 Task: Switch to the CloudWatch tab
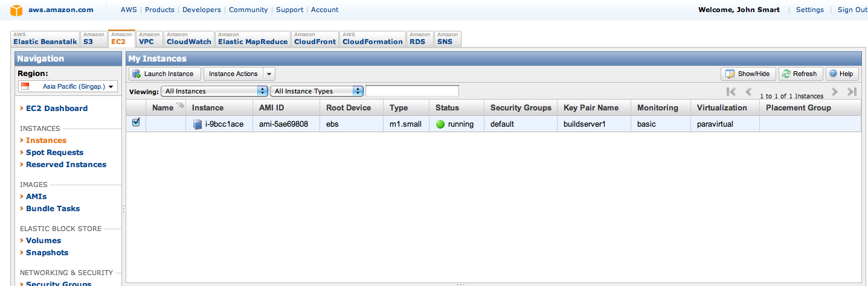[189, 39]
